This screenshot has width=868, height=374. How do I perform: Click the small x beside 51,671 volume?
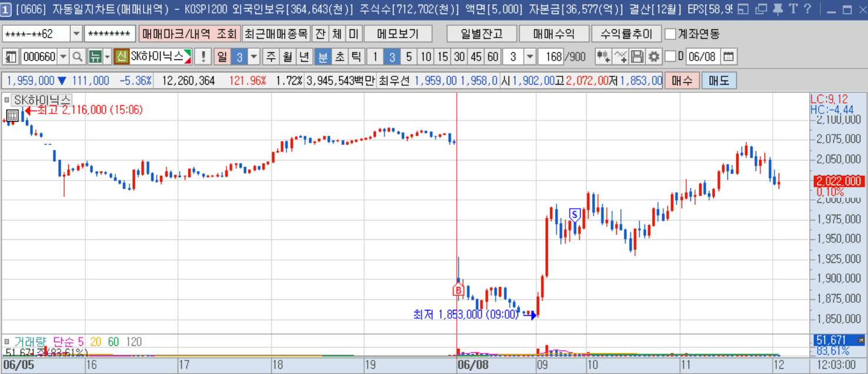(x=861, y=340)
